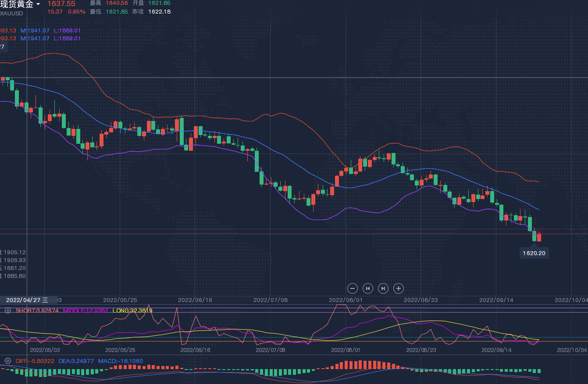The width and height of the screenshot is (588, 384).
Task: Open settings icon beside DIFF indicator
Action: 7,361
